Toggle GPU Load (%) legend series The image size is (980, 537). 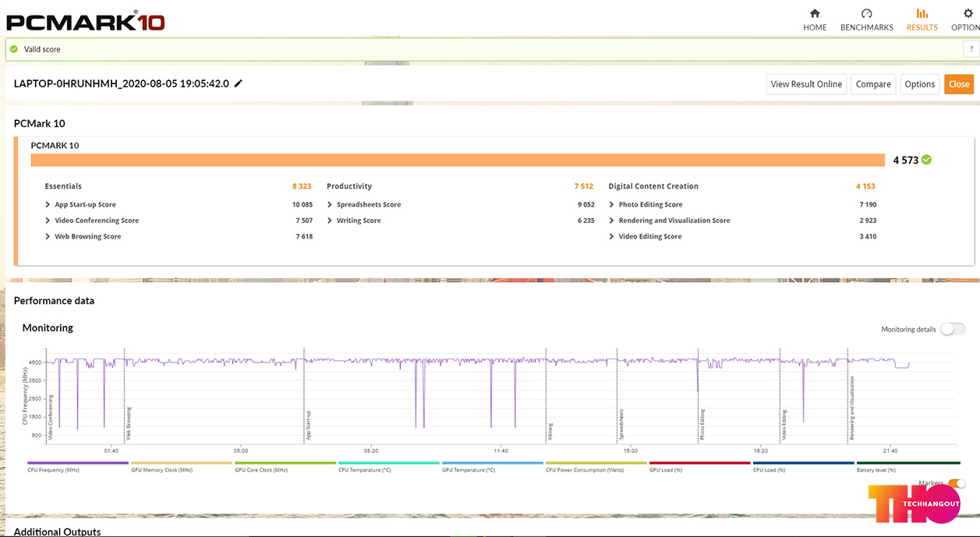tap(699, 466)
